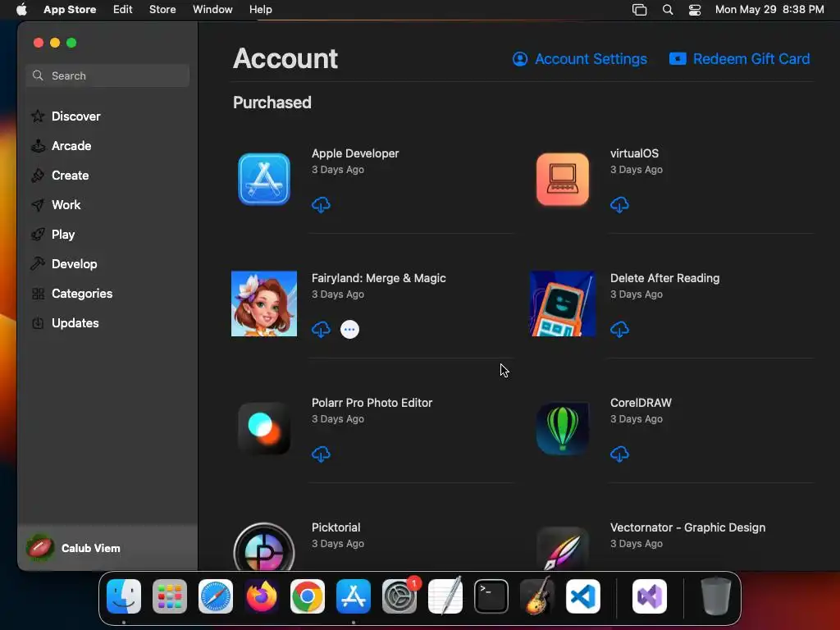This screenshot has height=630, width=840.
Task: Launch Visual Studio from the Dock
Action: coord(650,596)
